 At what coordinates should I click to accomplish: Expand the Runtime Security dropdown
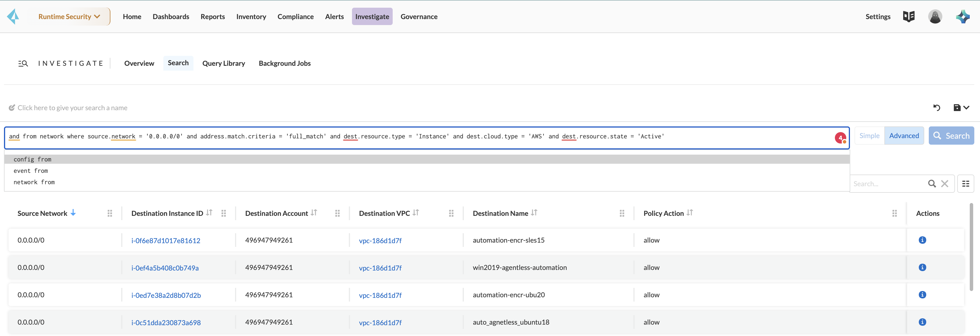pos(69,16)
